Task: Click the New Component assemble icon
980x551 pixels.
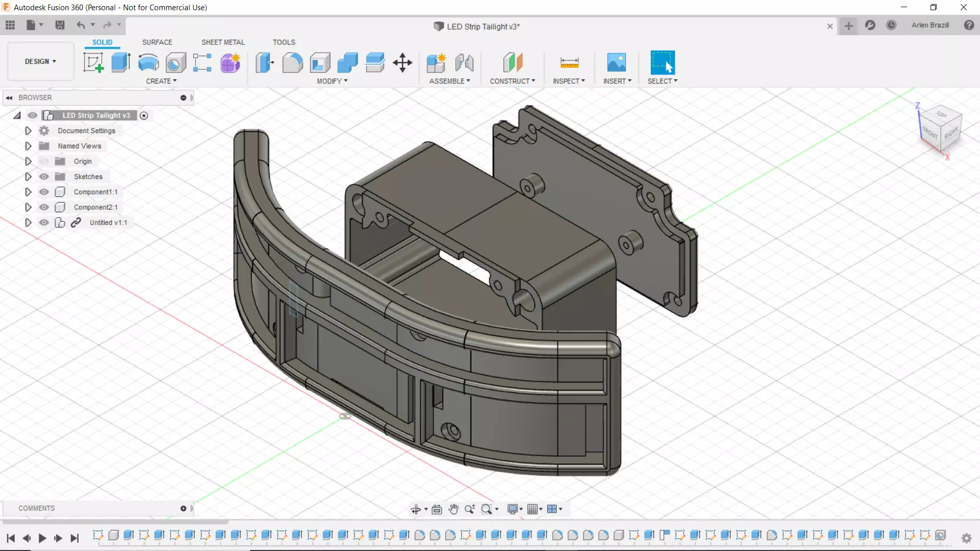Action: [x=436, y=63]
